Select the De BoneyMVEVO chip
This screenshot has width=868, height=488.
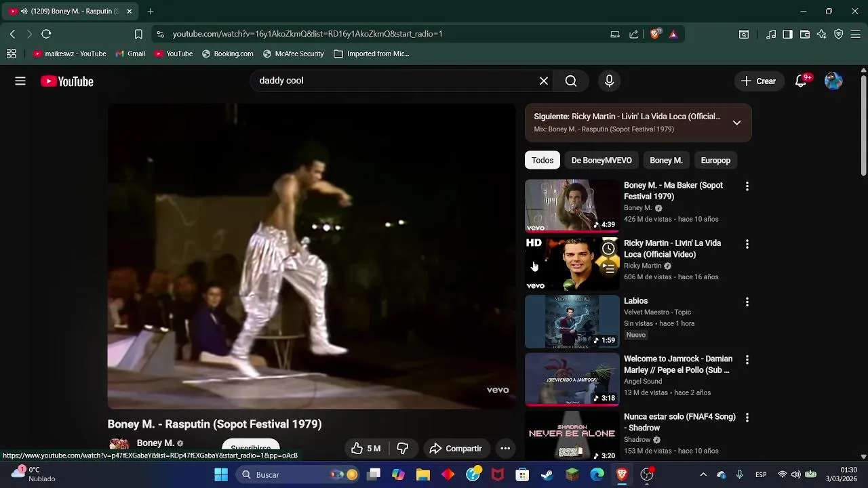click(x=601, y=161)
